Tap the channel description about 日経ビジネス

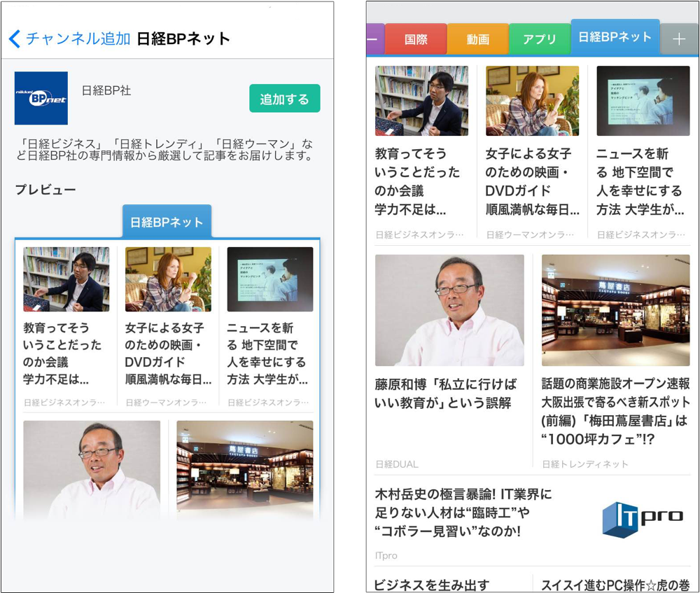pyautogui.click(x=164, y=150)
